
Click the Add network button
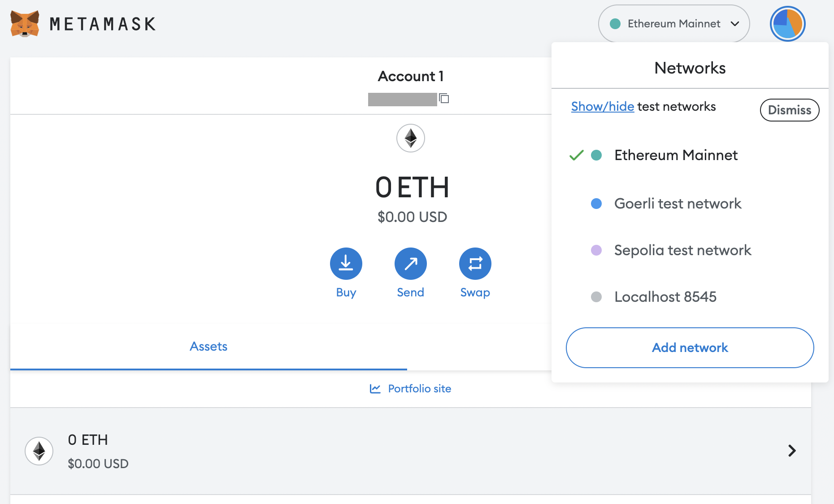coord(690,348)
